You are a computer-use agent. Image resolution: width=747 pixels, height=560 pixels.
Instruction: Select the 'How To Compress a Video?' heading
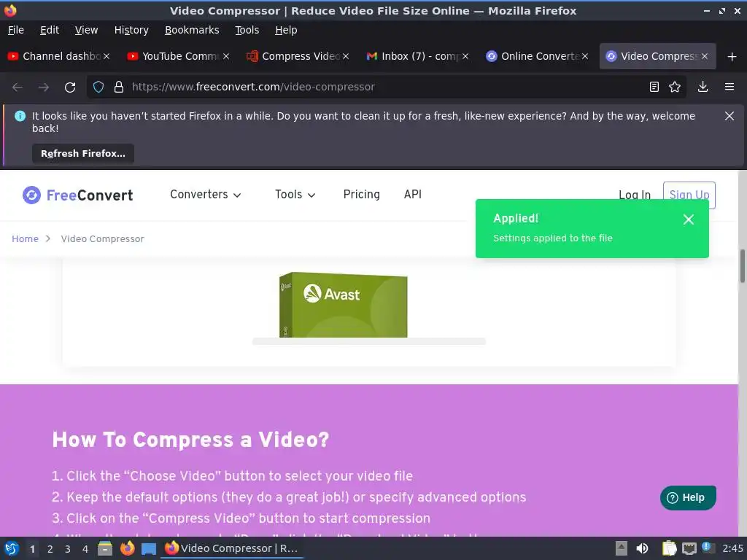[x=190, y=440]
